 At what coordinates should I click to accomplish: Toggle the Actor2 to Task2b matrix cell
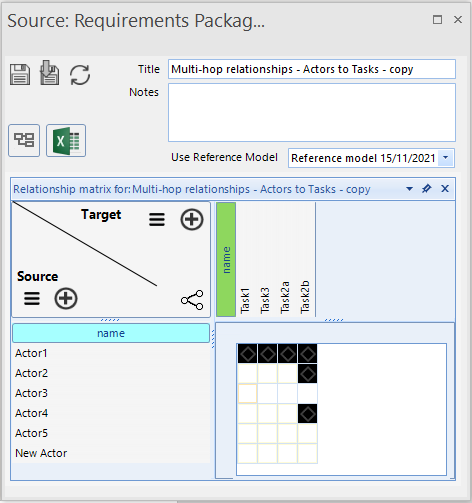click(307, 374)
